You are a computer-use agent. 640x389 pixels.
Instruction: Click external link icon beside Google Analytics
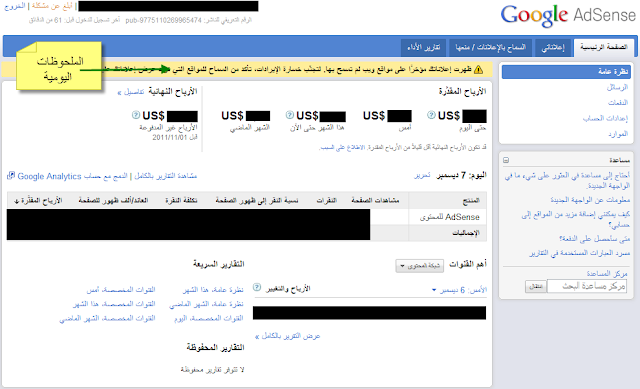tap(11, 176)
